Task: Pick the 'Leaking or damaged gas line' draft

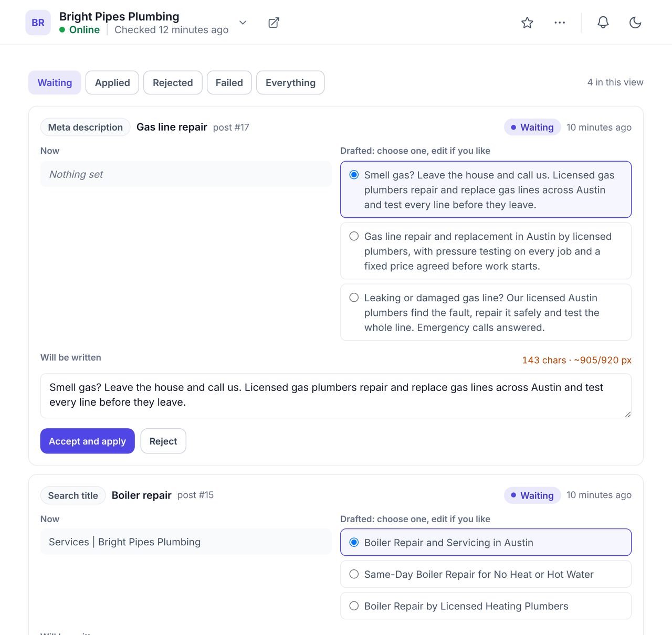Action: coord(486,312)
